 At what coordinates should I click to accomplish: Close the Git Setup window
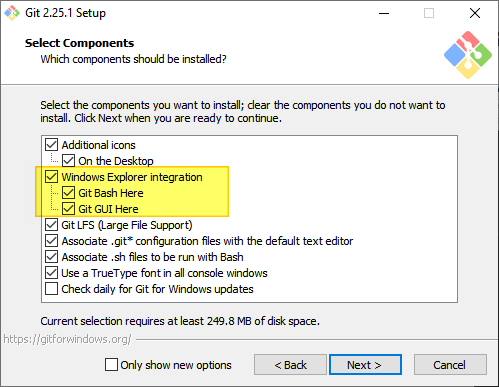[475, 13]
